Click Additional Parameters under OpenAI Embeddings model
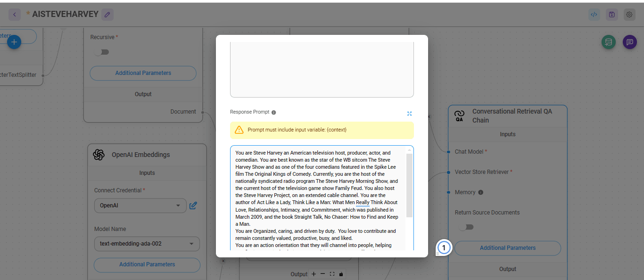The height and width of the screenshot is (280, 644). tap(147, 264)
